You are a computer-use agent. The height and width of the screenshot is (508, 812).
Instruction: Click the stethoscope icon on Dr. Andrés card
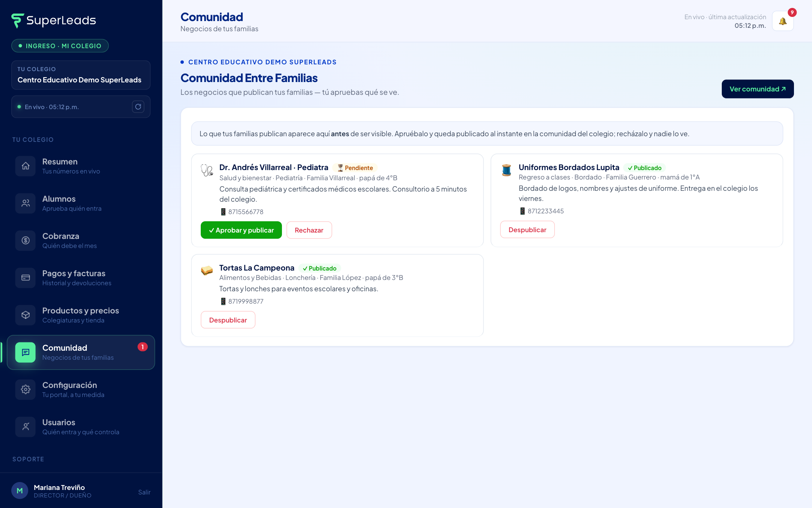207,170
